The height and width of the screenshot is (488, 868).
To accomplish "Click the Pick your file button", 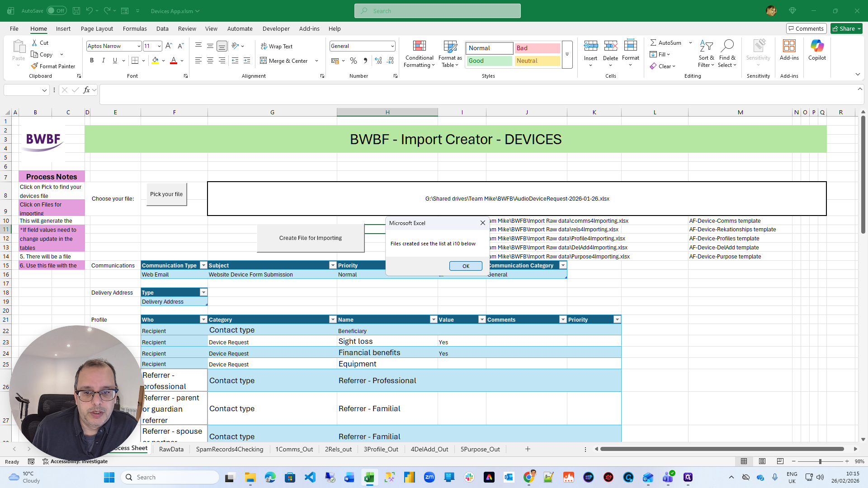I will pos(166,194).
